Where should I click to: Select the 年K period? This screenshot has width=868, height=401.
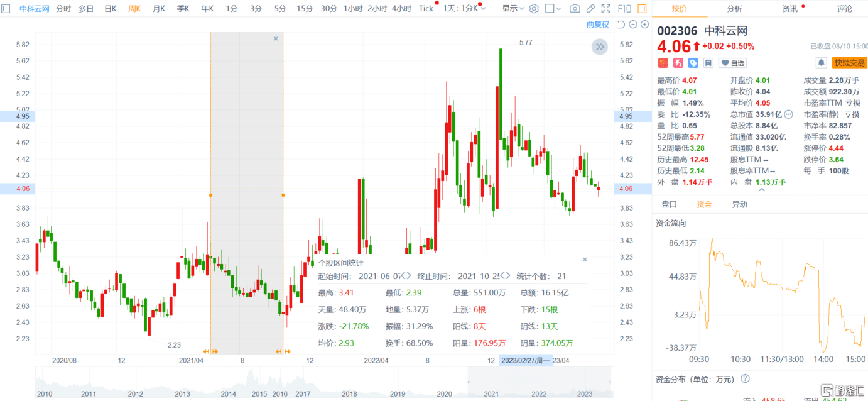coord(207,9)
